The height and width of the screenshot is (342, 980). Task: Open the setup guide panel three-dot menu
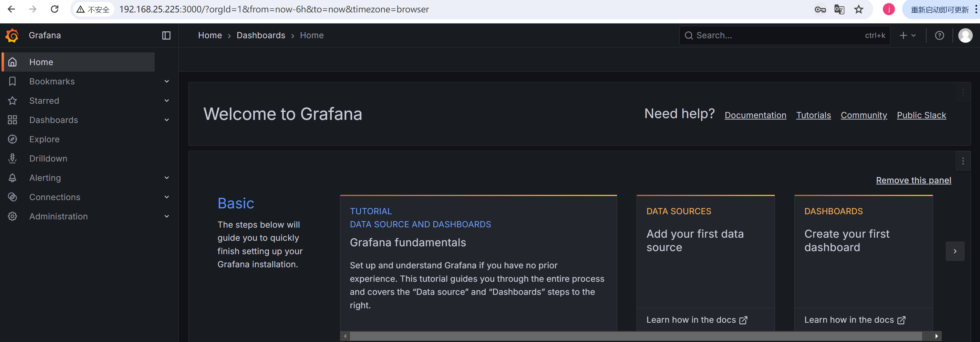point(963,161)
